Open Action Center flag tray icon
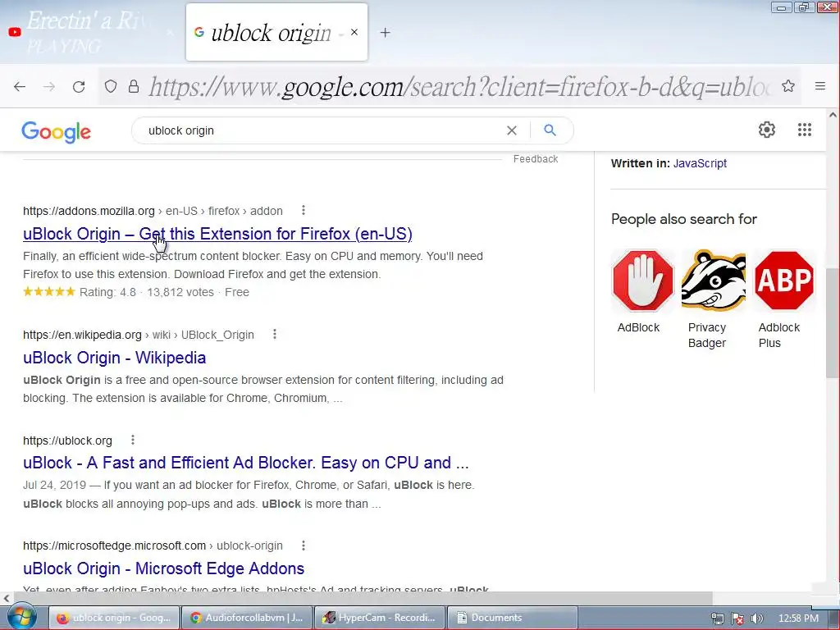Screen dimensions: 840x630 pos(737,619)
